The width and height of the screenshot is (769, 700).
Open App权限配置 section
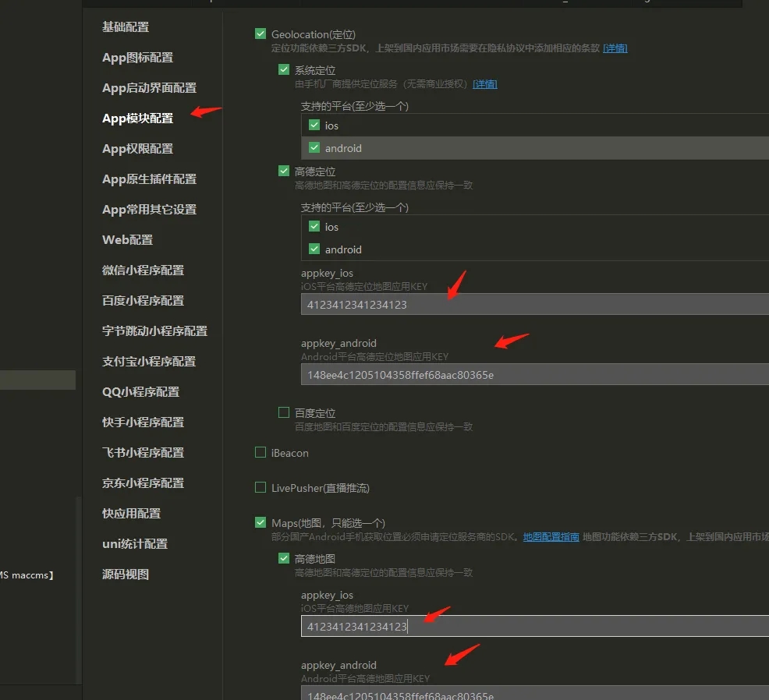point(137,149)
